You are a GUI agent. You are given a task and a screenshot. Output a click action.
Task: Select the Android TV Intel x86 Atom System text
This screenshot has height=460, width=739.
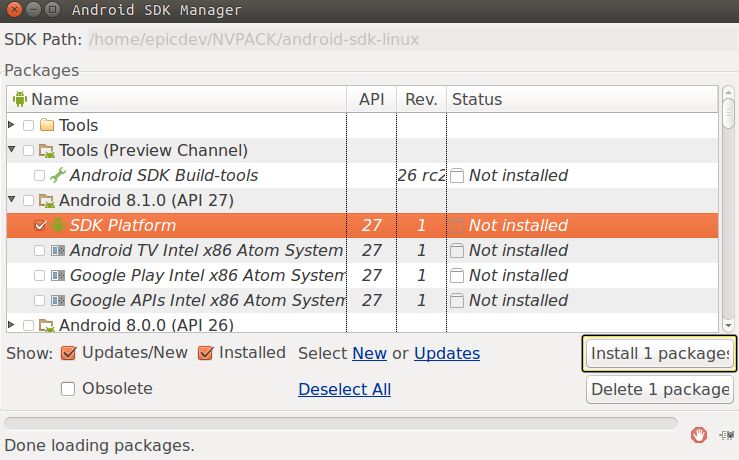click(x=206, y=250)
